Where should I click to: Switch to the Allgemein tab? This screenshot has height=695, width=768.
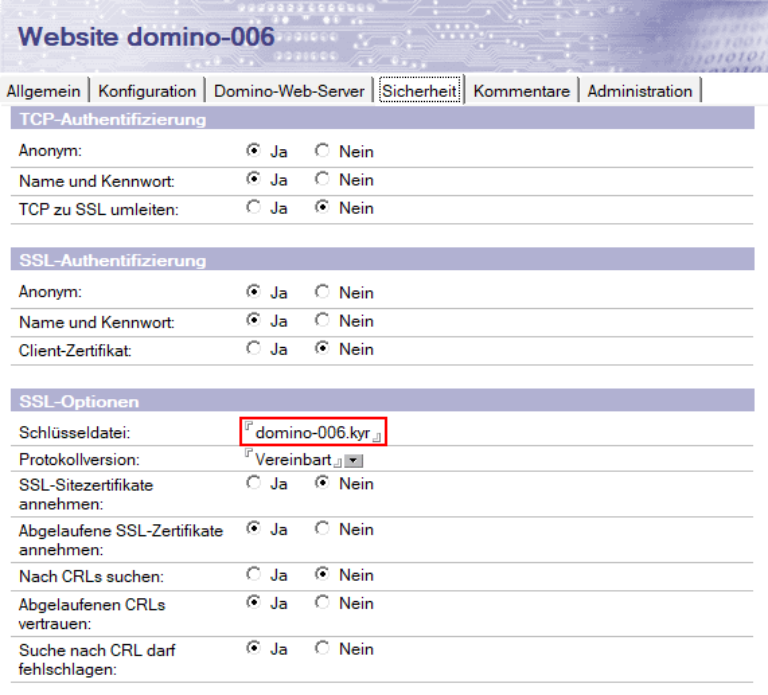point(44,91)
